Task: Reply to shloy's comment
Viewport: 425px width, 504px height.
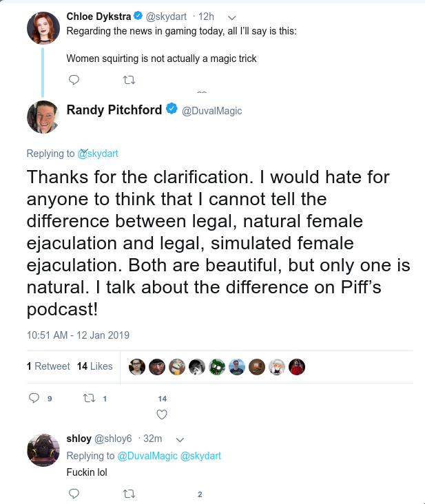Action: coord(74,494)
